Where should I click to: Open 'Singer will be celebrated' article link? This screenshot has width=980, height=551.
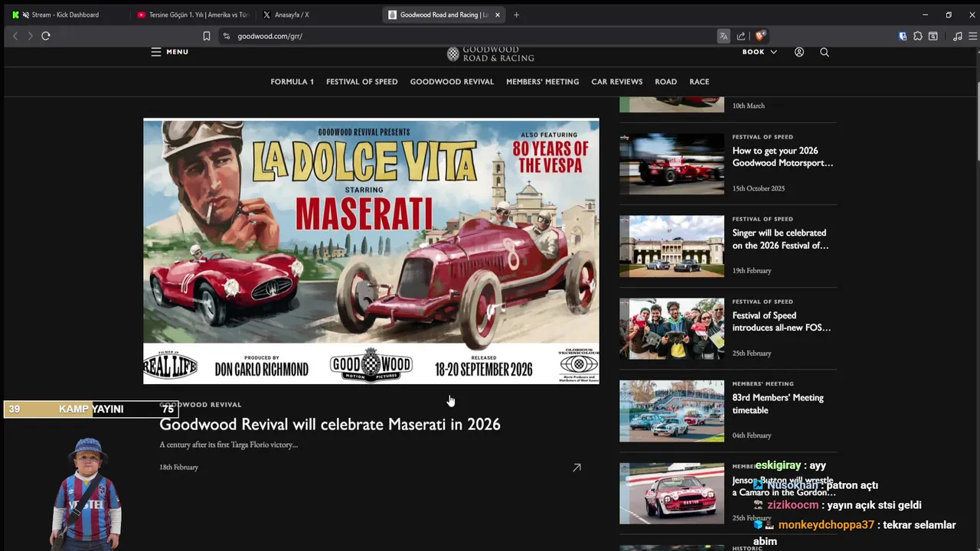780,239
